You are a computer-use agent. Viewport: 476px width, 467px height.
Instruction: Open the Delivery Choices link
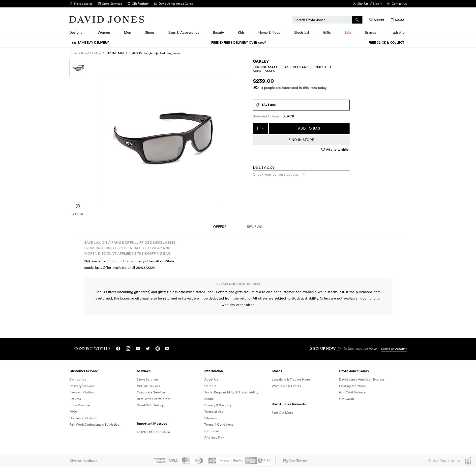pyautogui.click(x=82, y=386)
